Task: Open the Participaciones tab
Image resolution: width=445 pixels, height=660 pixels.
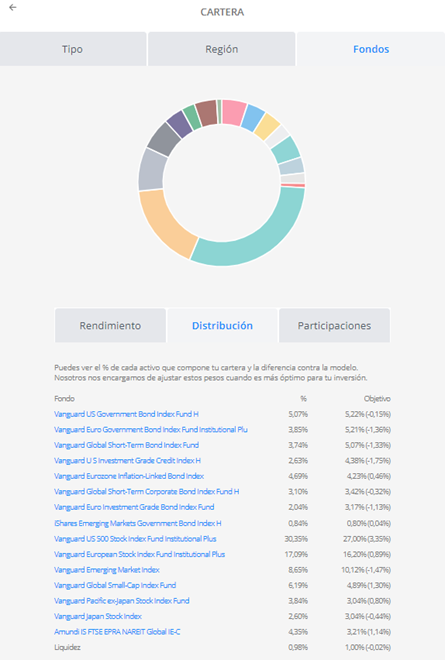Action: [x=334, y=325]
